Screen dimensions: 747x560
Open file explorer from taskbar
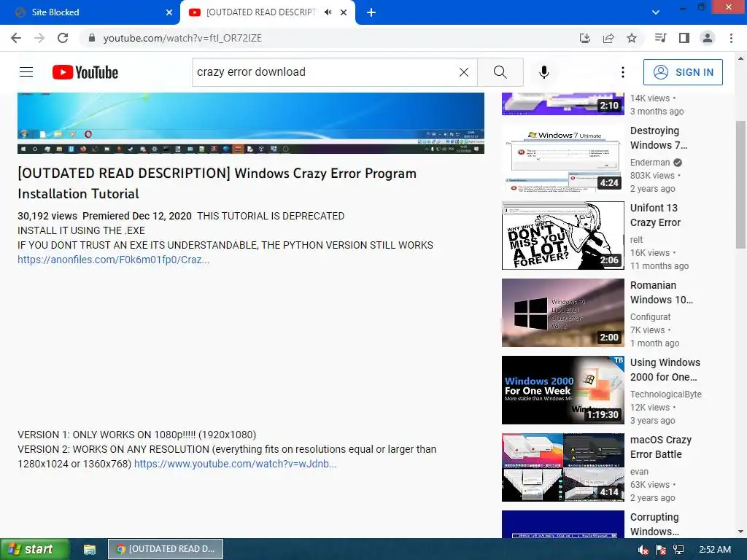click(90, 549)
